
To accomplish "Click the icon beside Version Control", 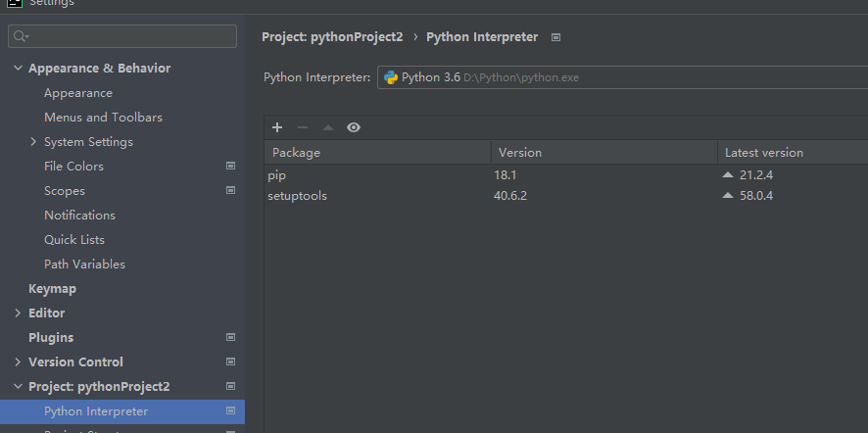I will click(x=230, y=362).
